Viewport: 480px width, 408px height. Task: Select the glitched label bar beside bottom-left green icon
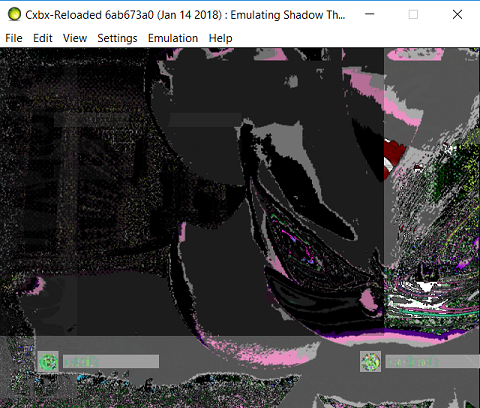click(111, 361)
